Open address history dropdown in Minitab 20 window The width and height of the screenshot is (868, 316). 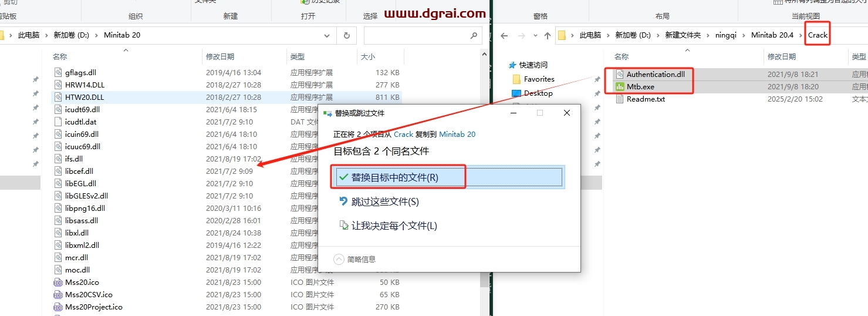(327, 35)
